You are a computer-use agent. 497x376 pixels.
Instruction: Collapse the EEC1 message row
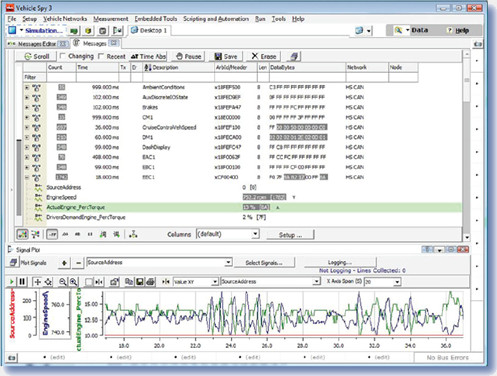pos(27,177)
